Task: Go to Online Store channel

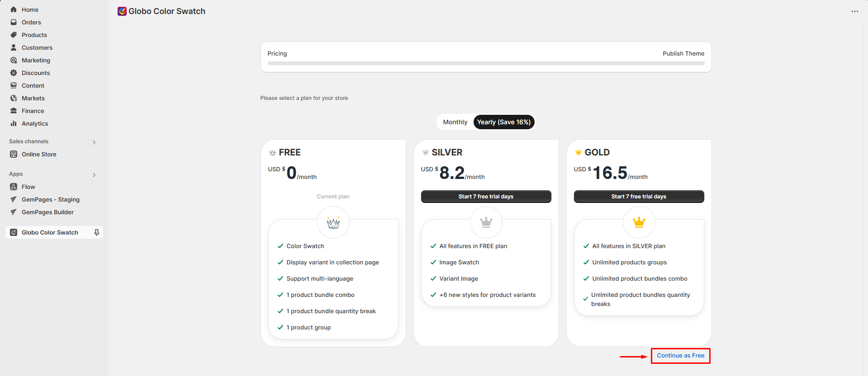Action: point(39,154)
